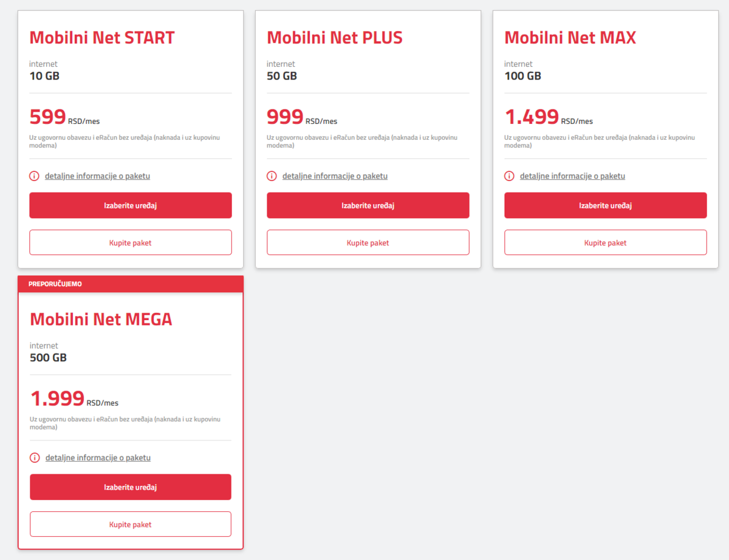Open detaljne informacije o paketu for MAX
Viewport: 729px width, 560px height.
click(572, 176)
